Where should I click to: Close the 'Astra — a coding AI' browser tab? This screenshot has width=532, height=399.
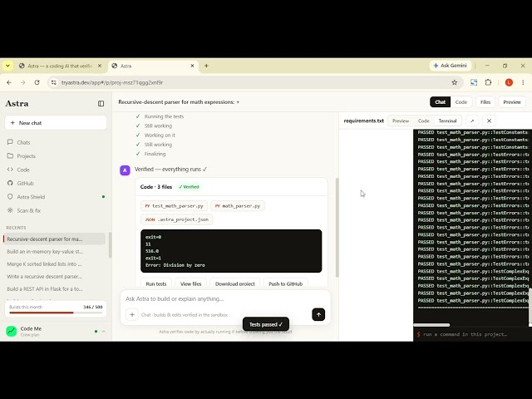tap(100, 66)
